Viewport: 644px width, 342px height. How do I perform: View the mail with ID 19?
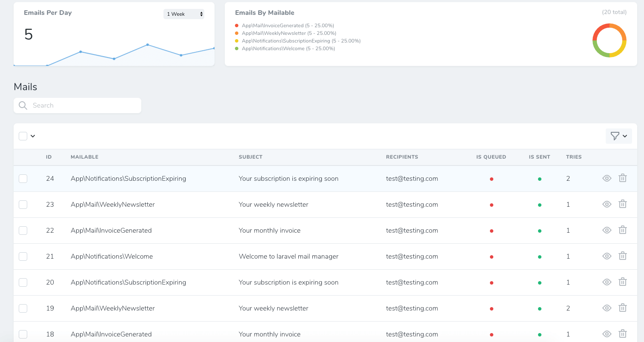pos(607,308)
